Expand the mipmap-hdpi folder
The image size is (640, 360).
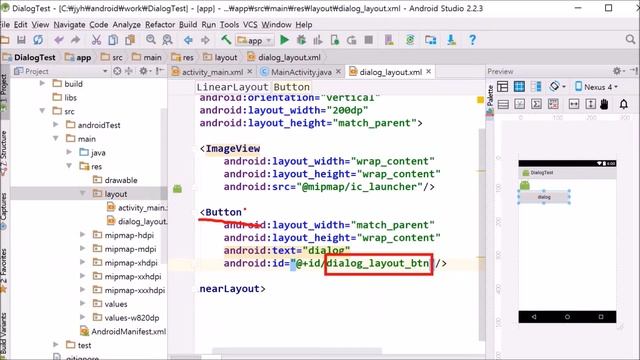[x=83, y=235]
